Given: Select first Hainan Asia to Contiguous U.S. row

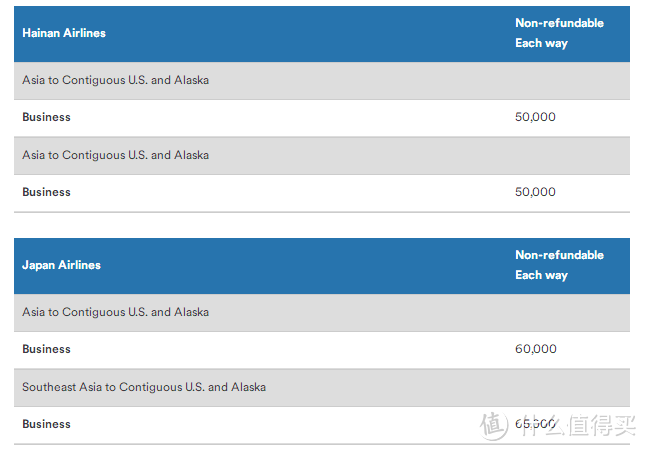Looking at the screenshot, I should pyautogui.click(x=322, y=80).
